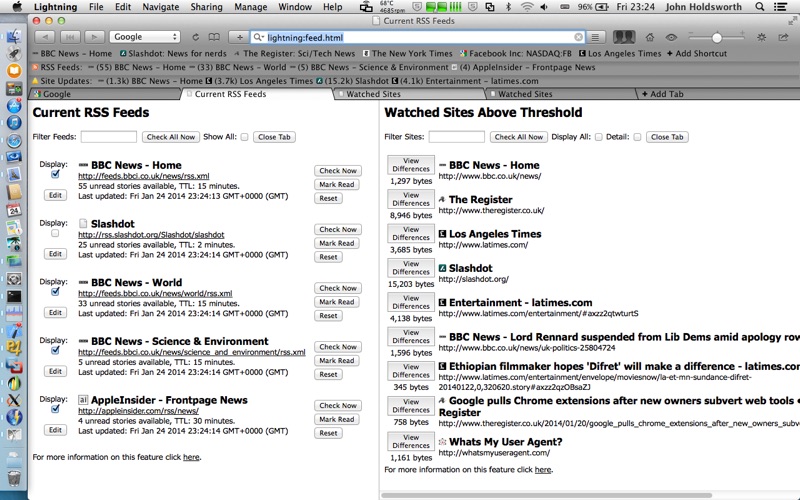Click the rewind history button

pos(70,37)
